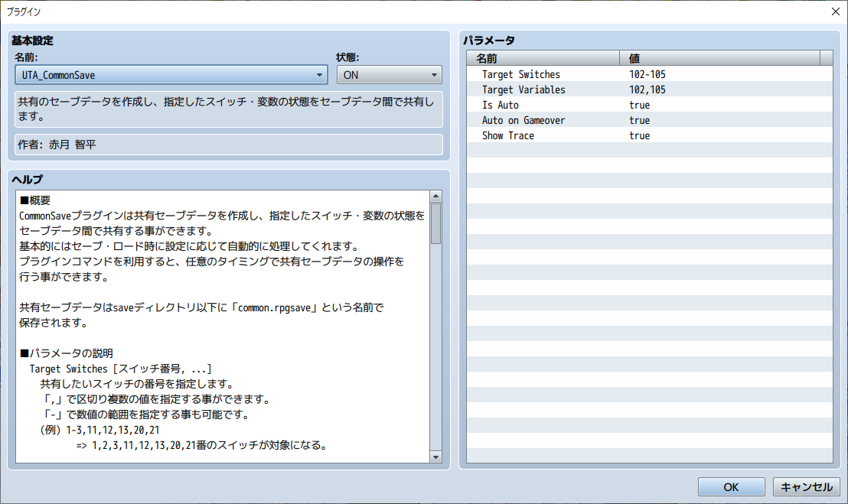Viewport: 848px width, 504px height.
Task: Open the plugin name dropdown UTA_CommonSave
Action: [x=171, y=75]
